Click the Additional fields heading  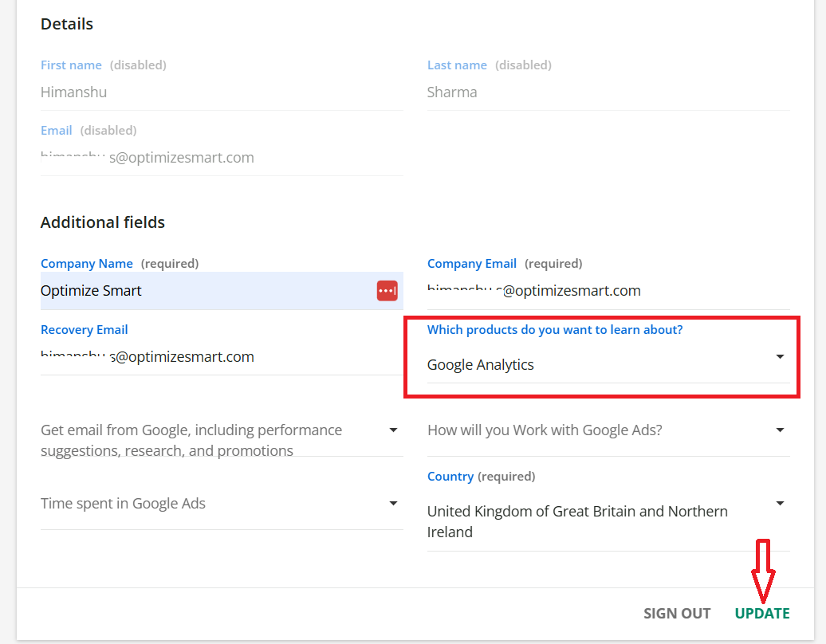pos(103,222)
